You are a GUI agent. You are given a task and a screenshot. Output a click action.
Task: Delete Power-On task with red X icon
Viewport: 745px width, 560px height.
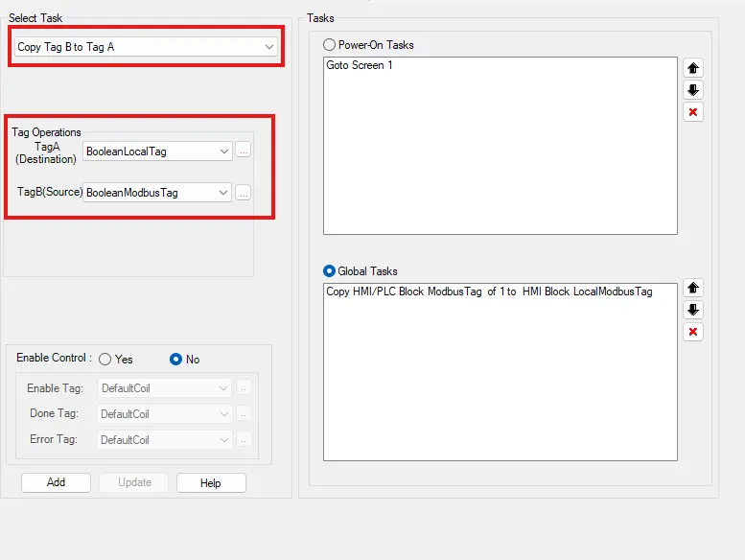tap(693, 112)
